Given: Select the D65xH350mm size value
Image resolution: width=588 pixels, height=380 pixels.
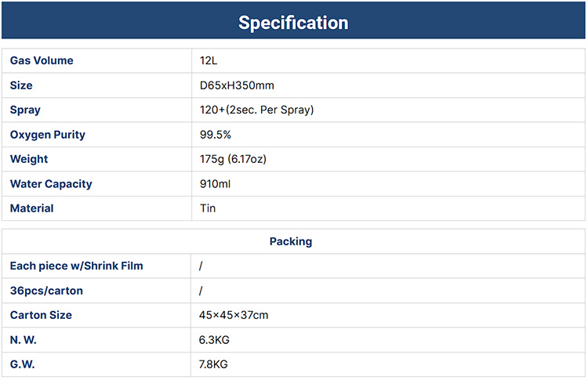Looking at the screenshot, I should click(237, 85).
